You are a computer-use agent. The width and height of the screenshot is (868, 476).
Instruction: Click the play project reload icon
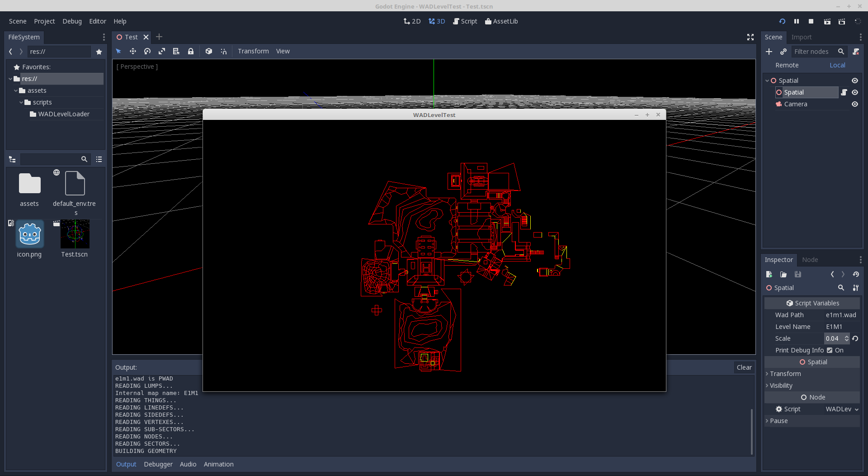coord(782,21)
